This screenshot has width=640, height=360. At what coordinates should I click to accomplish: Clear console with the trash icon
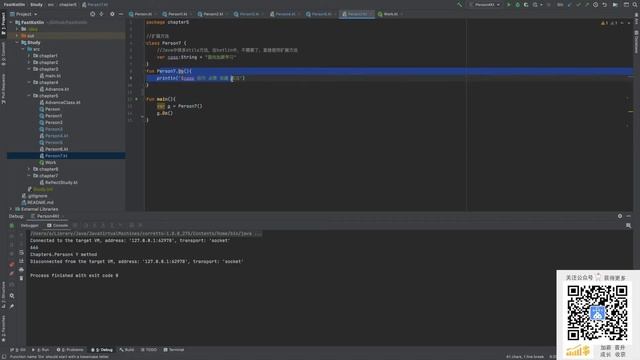(21, 278)
